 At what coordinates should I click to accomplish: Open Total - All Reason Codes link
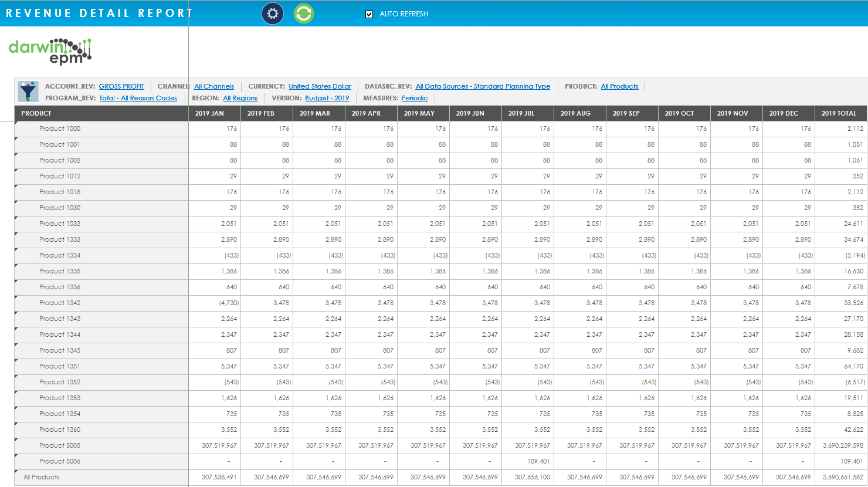138,98
